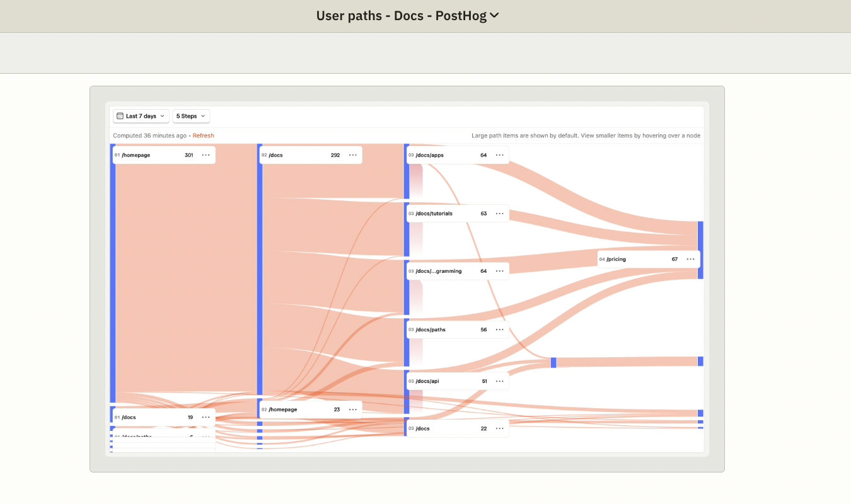Click the ellipsis icon on the /pricing node
The width and height of the screenshot is (851, 504).
690,259
